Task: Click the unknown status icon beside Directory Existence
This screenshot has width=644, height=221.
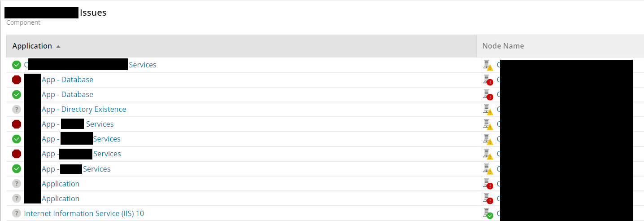Action: [x=17, y=109]
